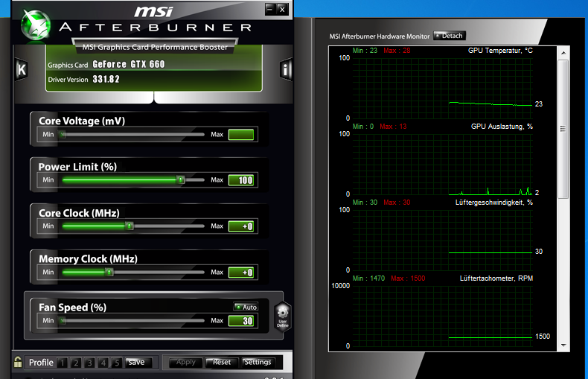Click the Core Voltage slider handle
Screen dimensions: 588x379
[x=63, y=134]
